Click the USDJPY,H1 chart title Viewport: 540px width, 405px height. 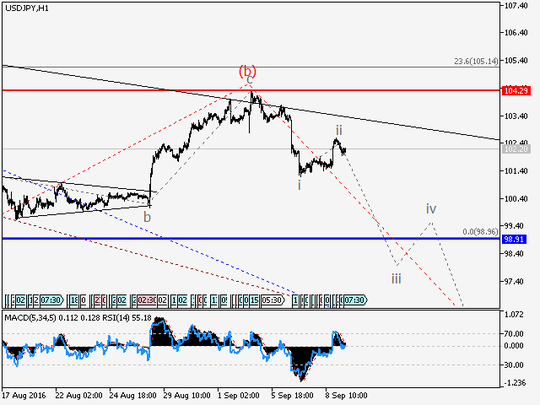[x=27, y=8]
